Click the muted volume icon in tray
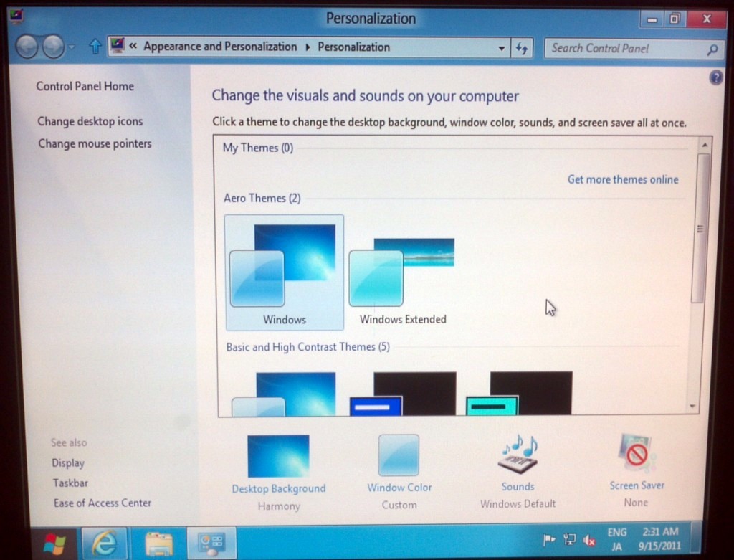Viewport: 734px width, 560px height. [590, 540]
